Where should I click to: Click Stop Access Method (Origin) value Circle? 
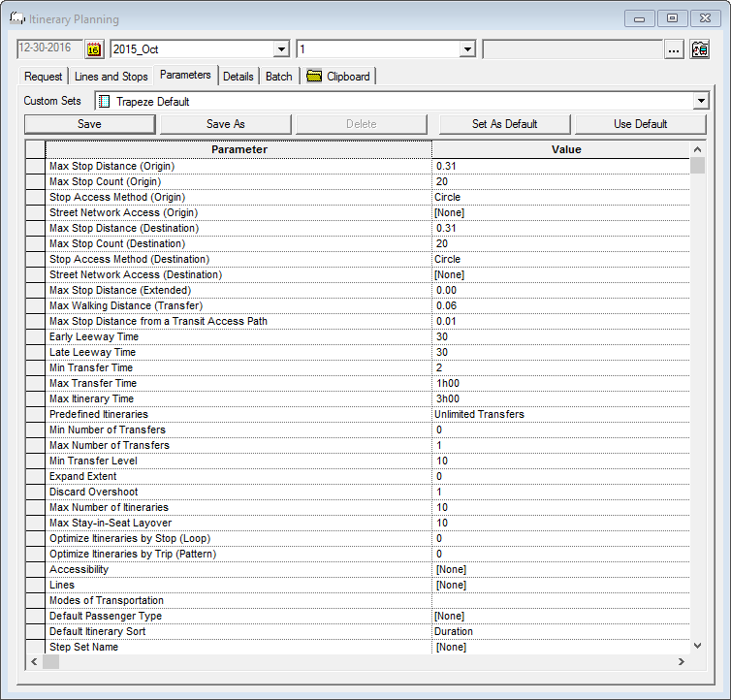pos(560,197)
